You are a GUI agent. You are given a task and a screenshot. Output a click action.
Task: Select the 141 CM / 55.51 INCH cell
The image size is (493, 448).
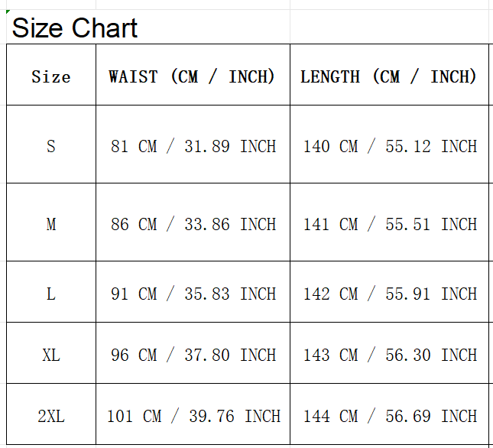click(389, 222)
